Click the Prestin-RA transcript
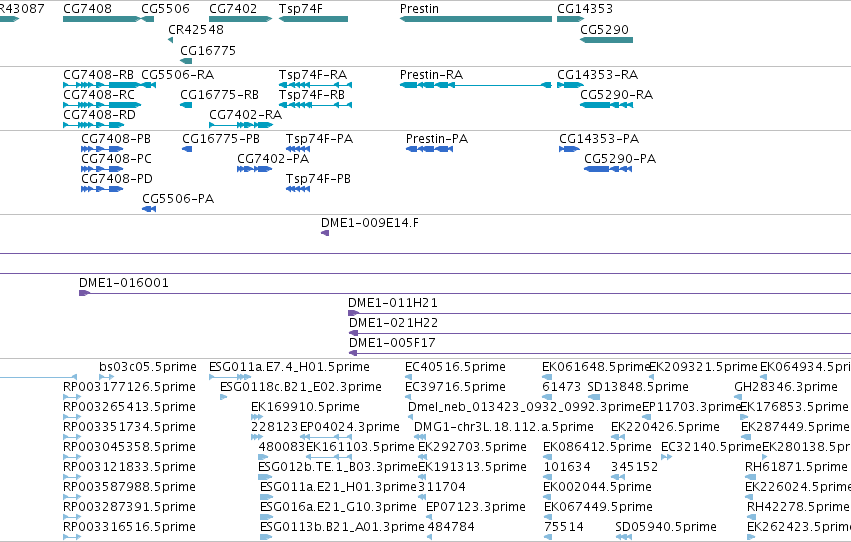The image size is (851, 542). click(x=476, y=85)
